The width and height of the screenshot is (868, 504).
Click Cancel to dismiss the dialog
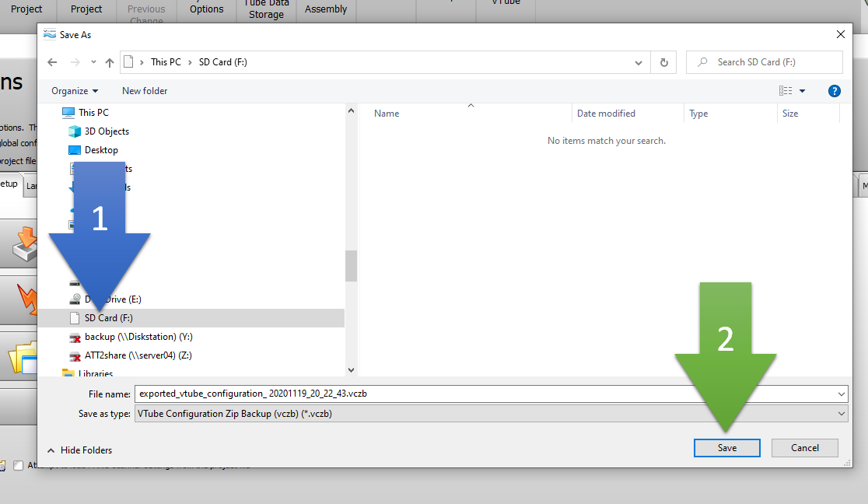coord(804,448)
